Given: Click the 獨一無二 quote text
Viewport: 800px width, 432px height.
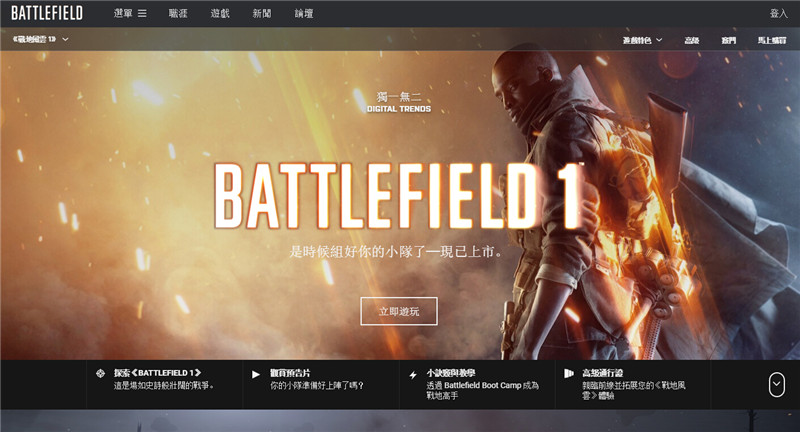Looking at the screenshot, I should (399, 96).
